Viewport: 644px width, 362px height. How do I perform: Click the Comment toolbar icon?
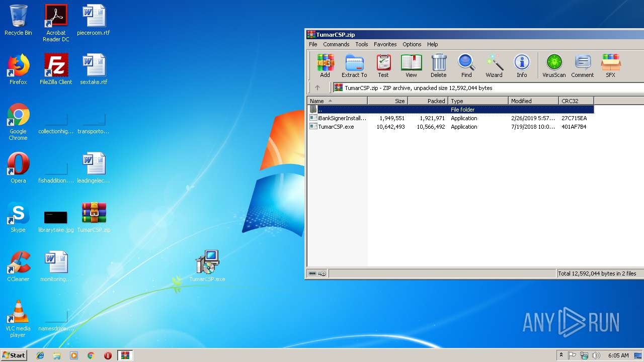583,66
